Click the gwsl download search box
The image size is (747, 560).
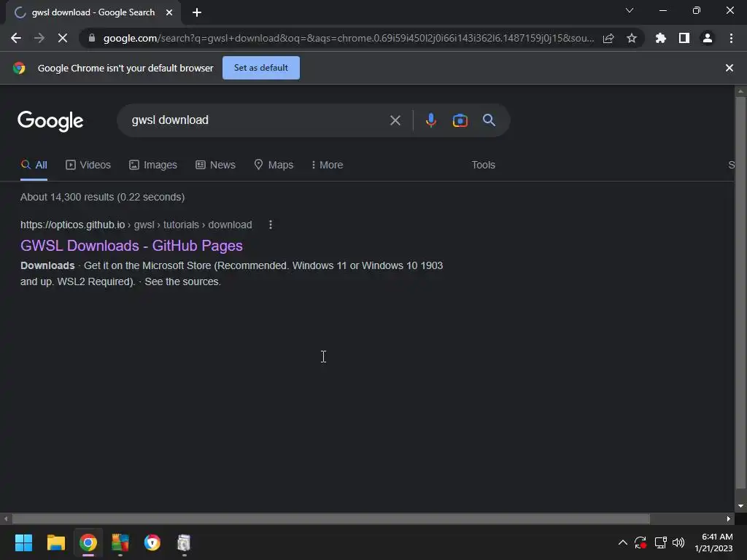pyautogui.click(x=258, y=120)
